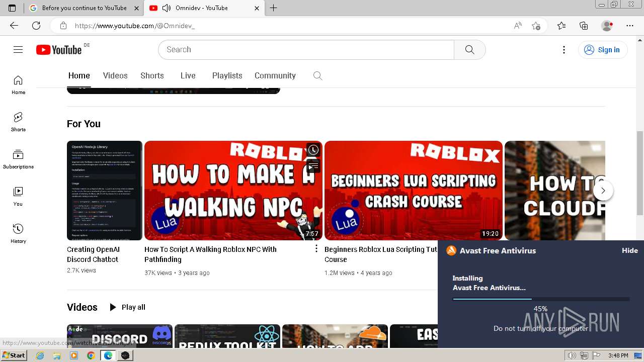Viewport: 644px width, 362px height.
Task: Open History in the sidebar
Action: 18,234
